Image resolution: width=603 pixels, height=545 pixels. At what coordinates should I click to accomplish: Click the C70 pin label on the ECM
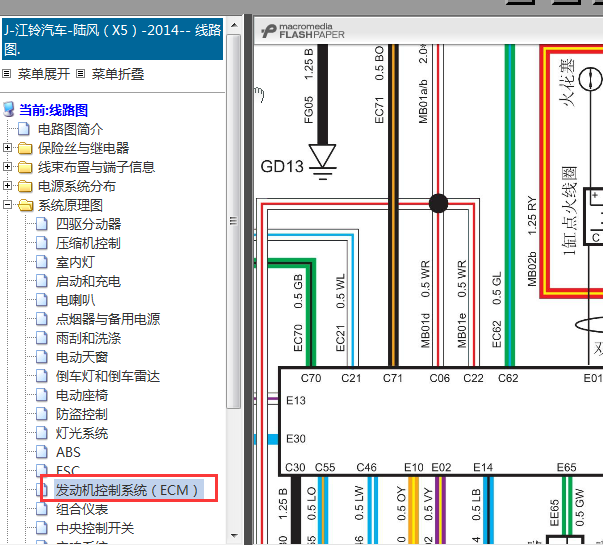point(311,378)
